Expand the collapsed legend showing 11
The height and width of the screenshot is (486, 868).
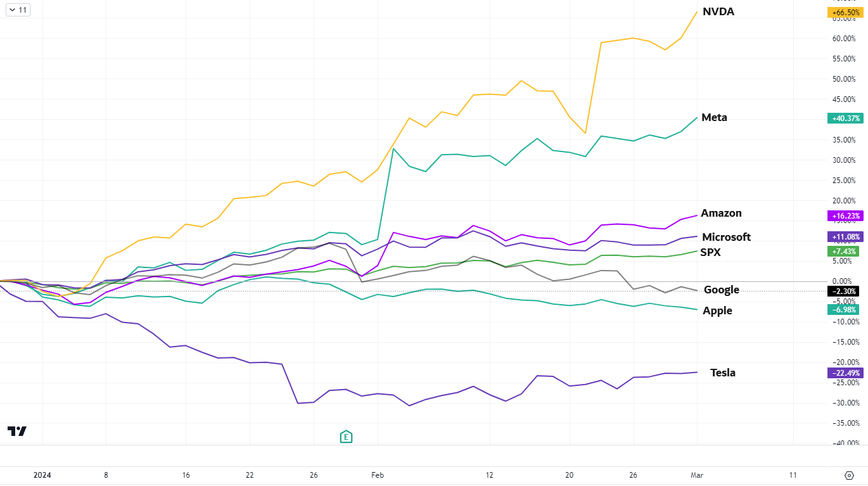(x=18, y=10)
